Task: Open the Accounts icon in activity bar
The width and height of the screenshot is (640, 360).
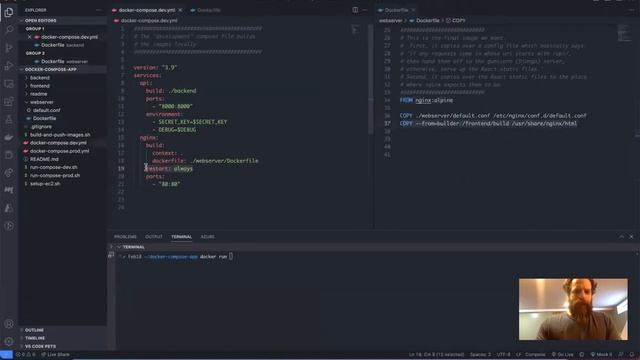Action: (9, 324)
